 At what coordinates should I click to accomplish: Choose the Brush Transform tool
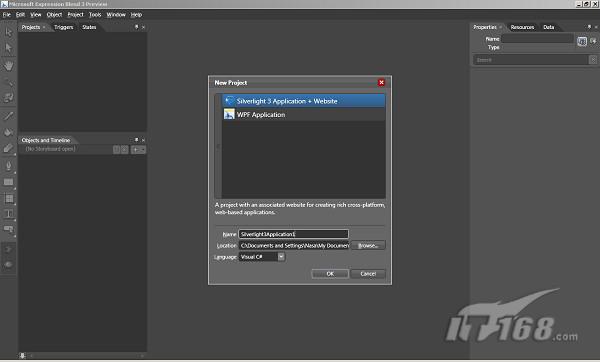tap(8, 148)
